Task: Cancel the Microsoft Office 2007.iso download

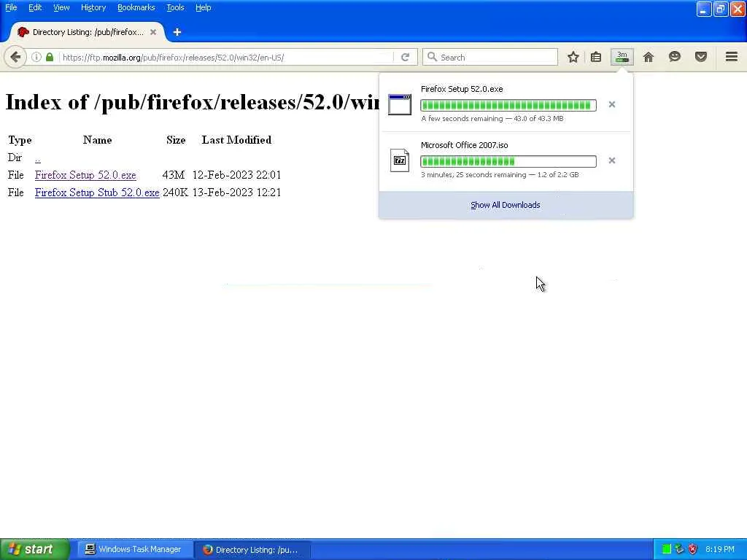Action: [x=612, y=160]
